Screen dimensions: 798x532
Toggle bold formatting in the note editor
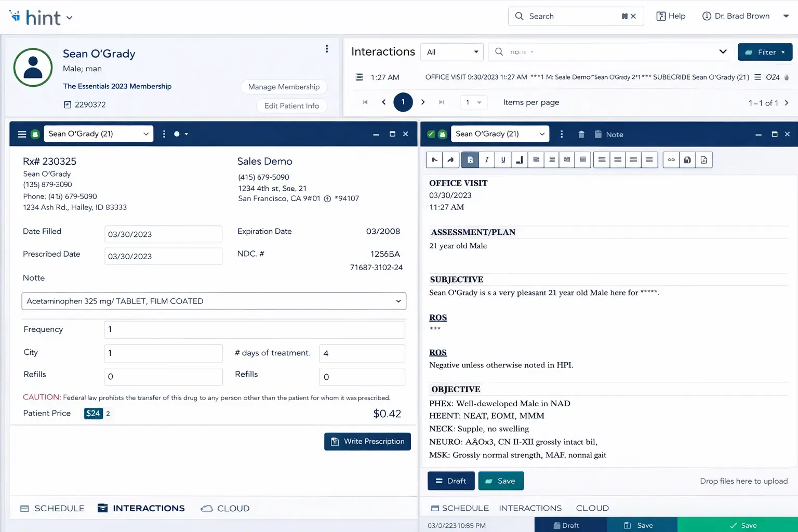[x=470, y=159]
